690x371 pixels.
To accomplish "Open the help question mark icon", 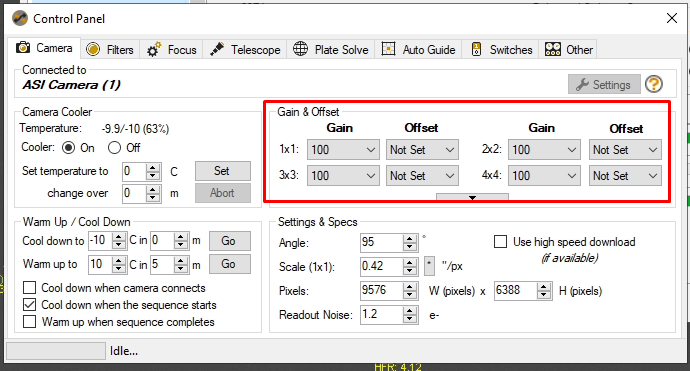I will (x=654, y=84).
